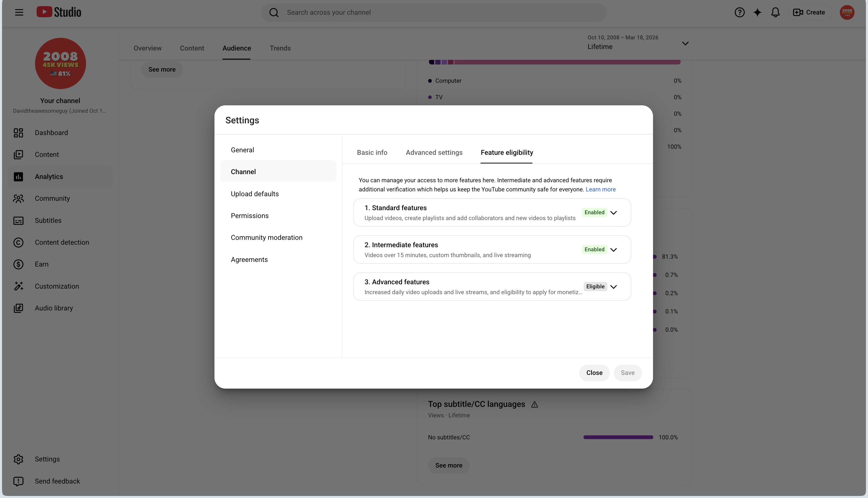868x498 pixels.
Task: Click See more button near top left
Action: (x=162, y=70)
